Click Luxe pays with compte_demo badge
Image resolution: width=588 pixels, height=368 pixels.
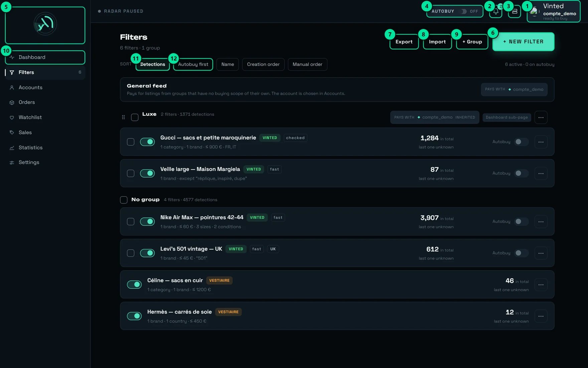pyautogui.click(x=435, y=117)
